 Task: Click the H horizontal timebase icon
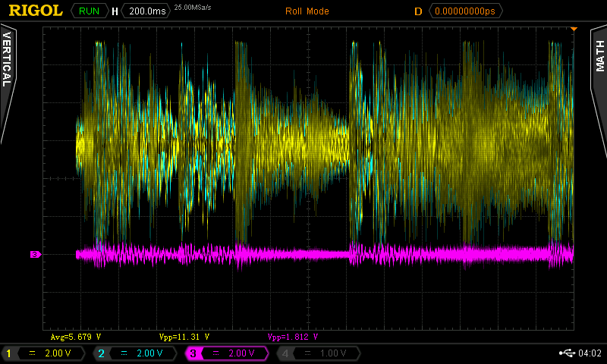pos(115,12)
